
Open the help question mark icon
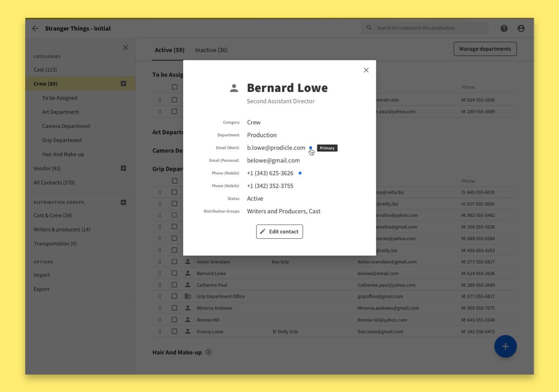504,28
